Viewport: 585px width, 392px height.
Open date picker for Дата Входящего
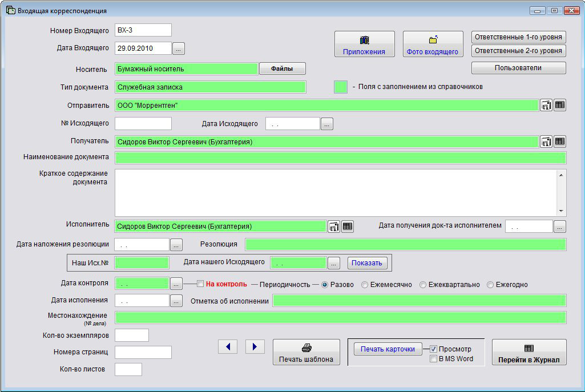pos(179,49)
